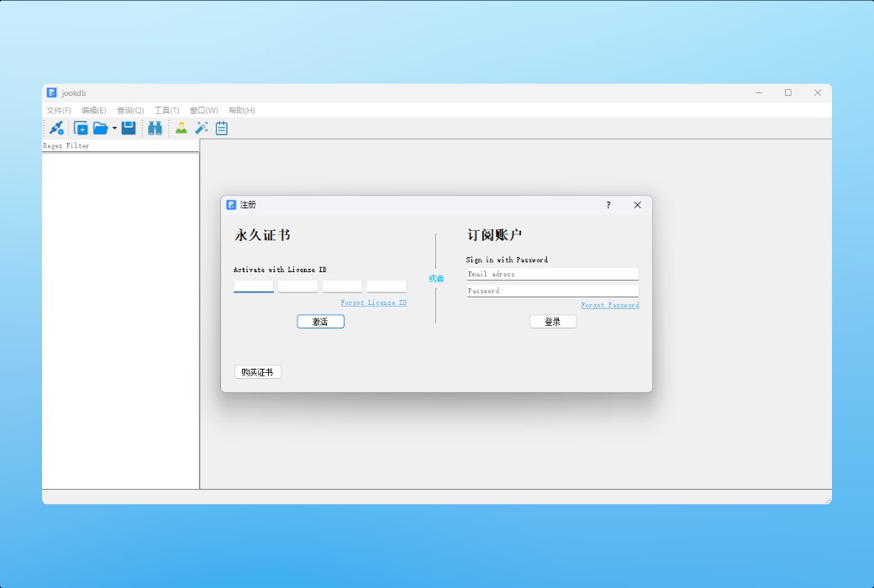The height and width of the screenshot is (588, 874).
Task: Click the Email adress input field
Action: pyautogui.click(x=552, y=274)
